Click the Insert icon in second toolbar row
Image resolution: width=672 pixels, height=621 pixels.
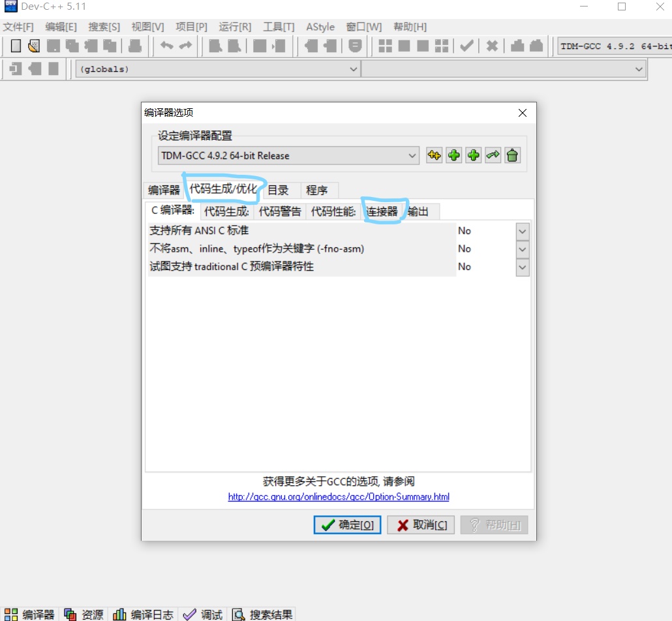point(16,68)
